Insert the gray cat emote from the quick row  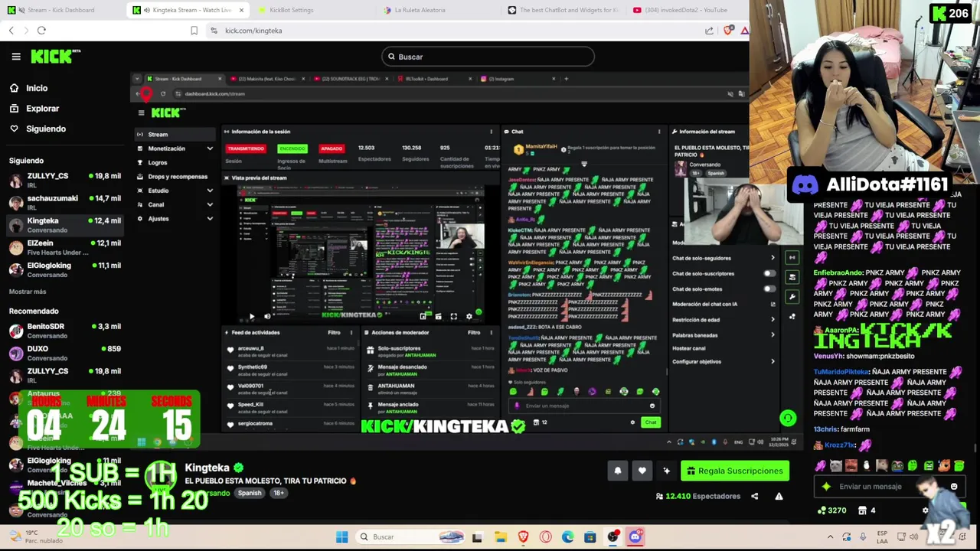pos(835,465)
